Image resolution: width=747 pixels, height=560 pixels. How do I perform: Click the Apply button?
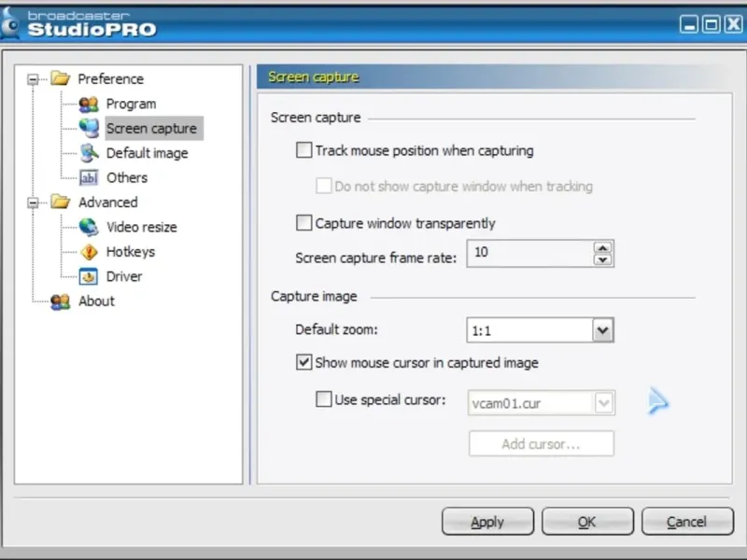point(487,522)
